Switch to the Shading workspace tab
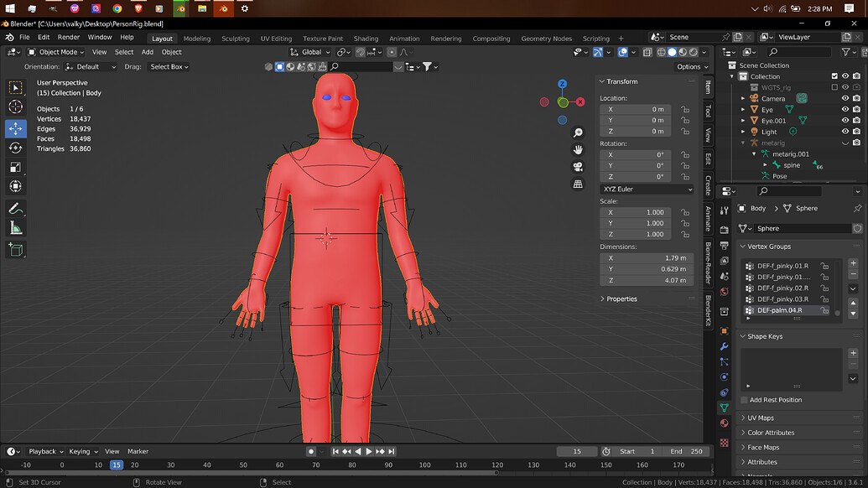The width and height of the screenshot is (868, 488). click(366, 39)
